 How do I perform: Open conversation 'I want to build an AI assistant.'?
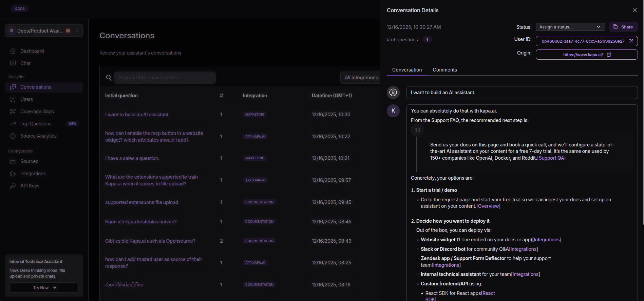click(137, 115)
